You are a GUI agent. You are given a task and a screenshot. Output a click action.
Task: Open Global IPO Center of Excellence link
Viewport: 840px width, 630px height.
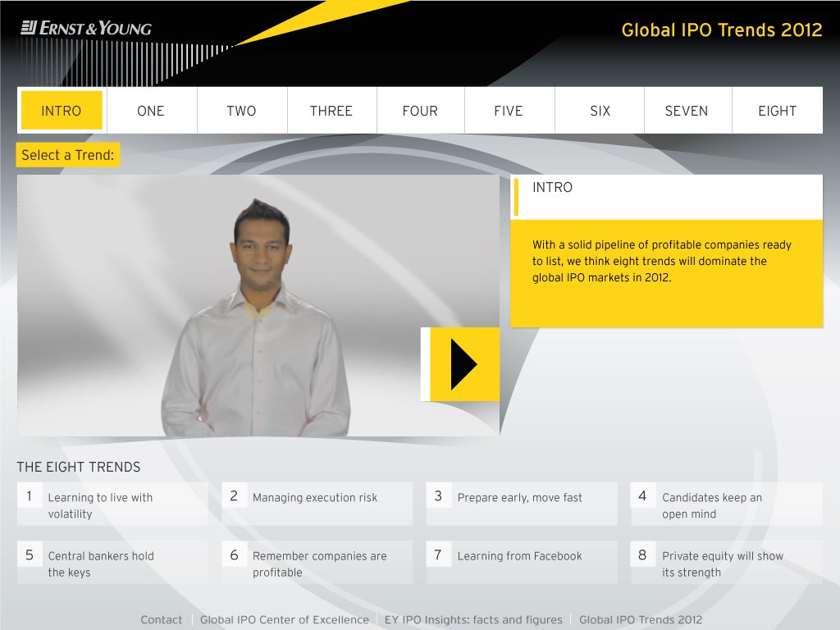(285, 619)
